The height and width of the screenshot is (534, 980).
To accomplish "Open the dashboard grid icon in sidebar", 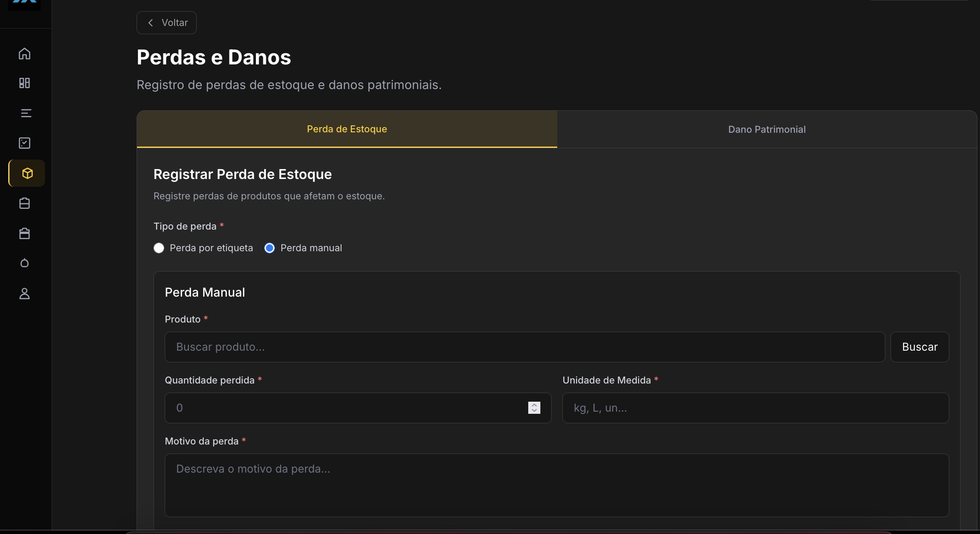I will point(25,83).
